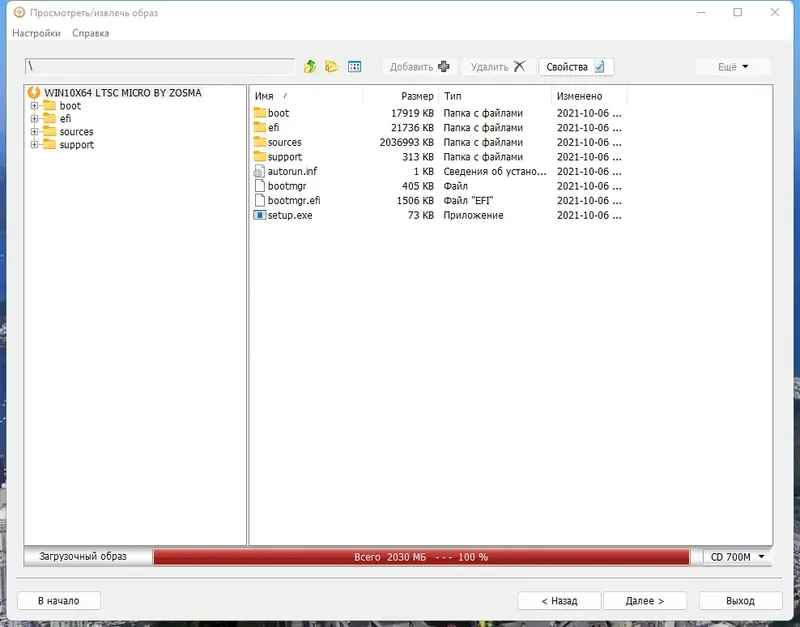
Task: Click the Удалить (Delete) button
Action: coord(498,67)
